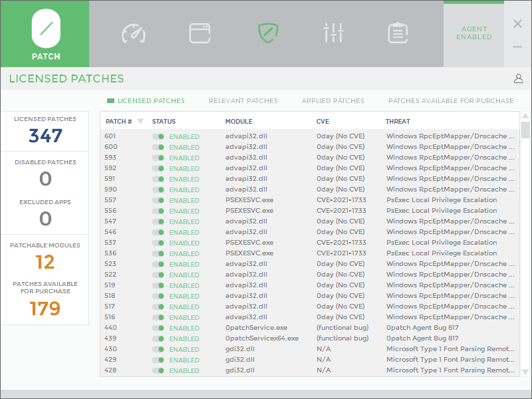Screen dimensions: 532x399
Task: Click Microsoft Type 1 Font threat row 429
Action: pyautogui.click(x=450, y=359)
